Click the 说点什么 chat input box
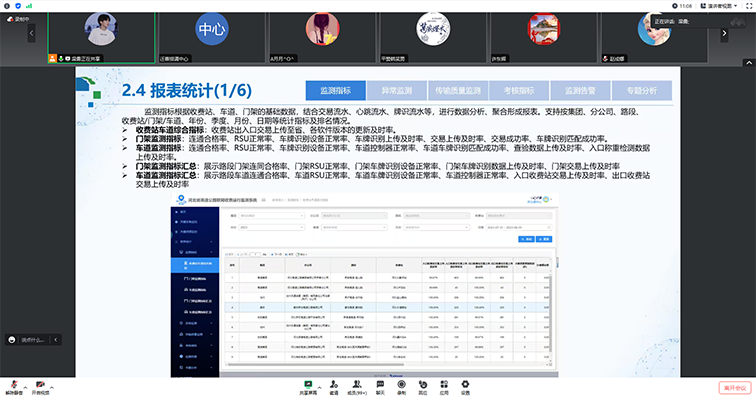The height and width of the screenshot is (398, 756). pos(32,340)
